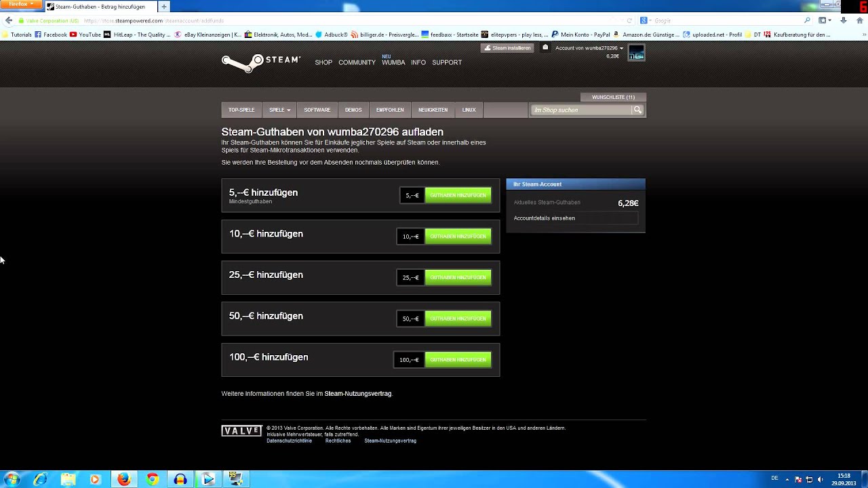Expand the Account von wumba270296 dropdown
The width and height of the screenshot is (868, 488).
589,48
